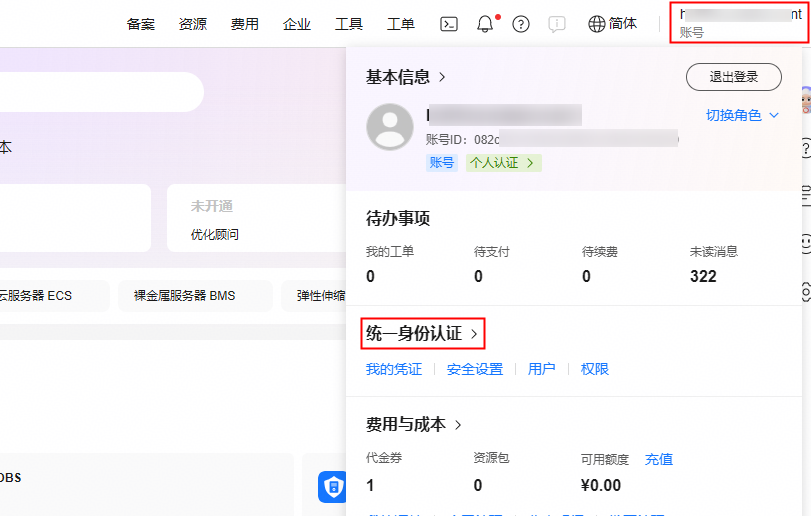This screenshot has height=516, width=811.
Task: Click the 充值 recharge link
Action: [659, 459]
